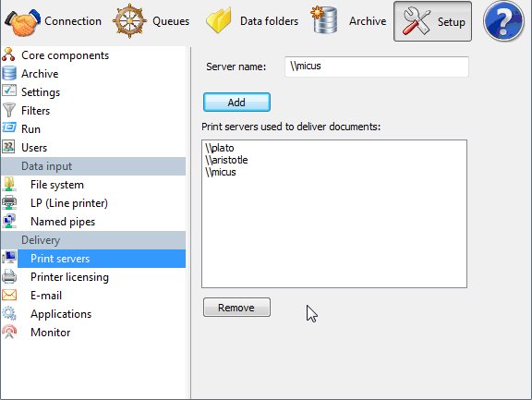Click the Archive database toolbar icon
The height and width of the screenshot is (400, 532).
(x=323, y=20)
